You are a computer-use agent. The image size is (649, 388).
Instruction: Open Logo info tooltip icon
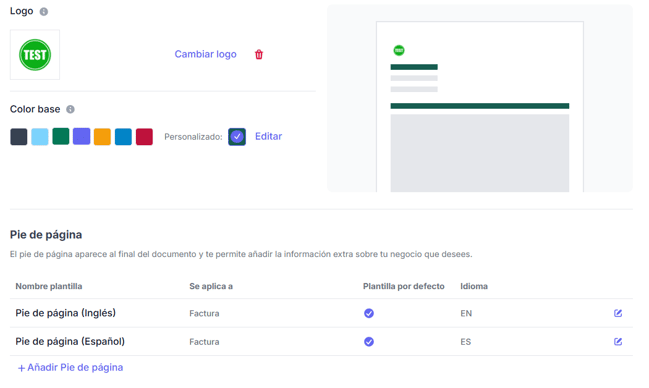click(43, 12)
